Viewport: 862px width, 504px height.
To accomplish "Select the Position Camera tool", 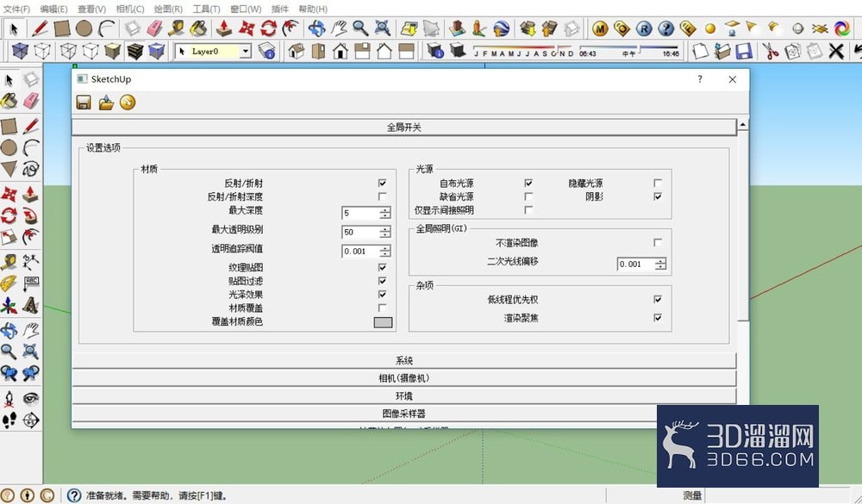I will tap(9, 397).
